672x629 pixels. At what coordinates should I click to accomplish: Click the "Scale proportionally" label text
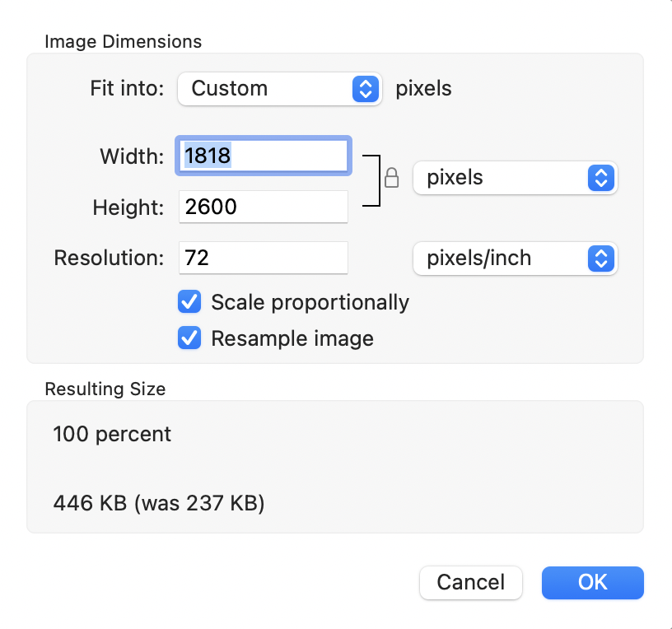pos(310,302)
